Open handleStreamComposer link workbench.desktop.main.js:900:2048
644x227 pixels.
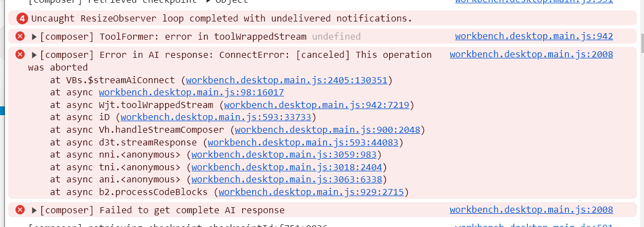(x=328, y=130)
